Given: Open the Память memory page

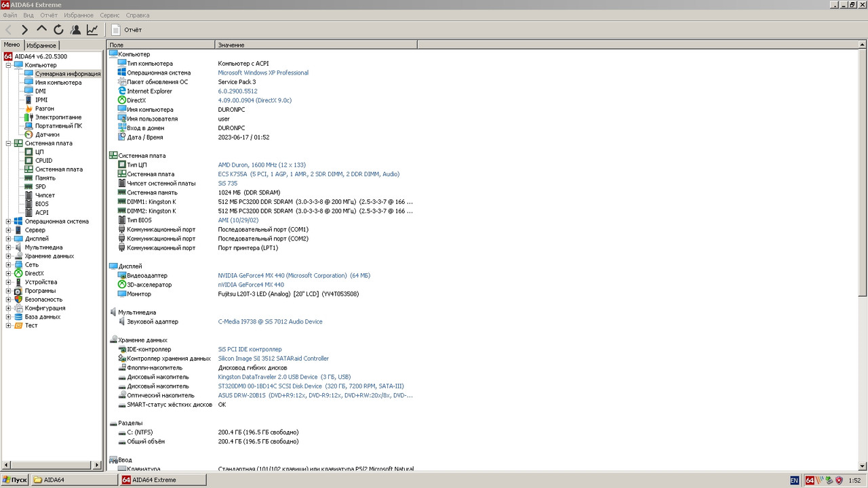Looking at the screenshot, I should click(45, 178).
